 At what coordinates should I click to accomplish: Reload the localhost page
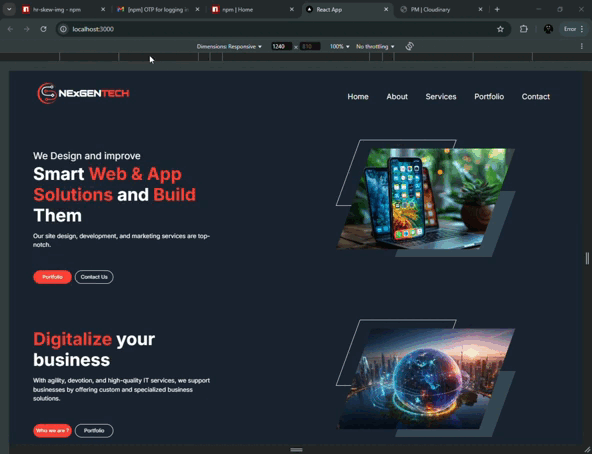[x=43, y=29]
